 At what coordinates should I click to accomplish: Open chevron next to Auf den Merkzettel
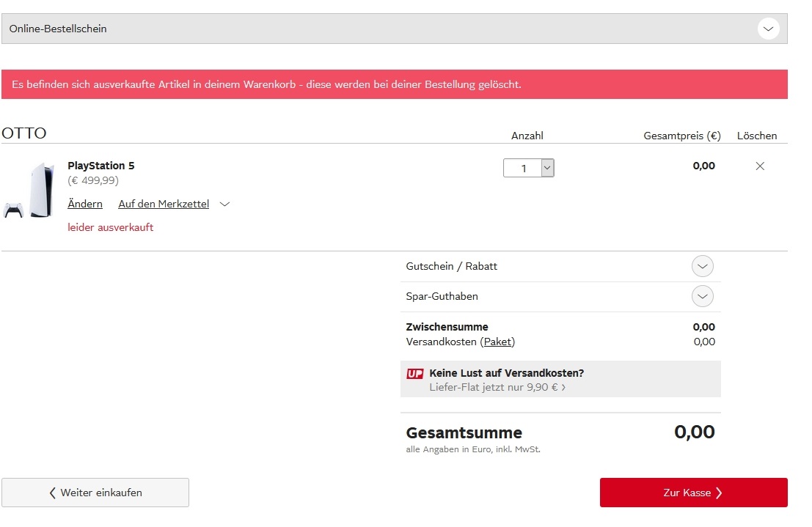click(224, 204)
